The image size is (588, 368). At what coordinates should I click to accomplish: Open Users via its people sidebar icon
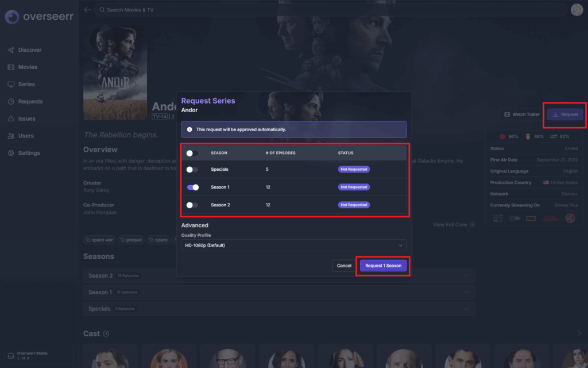[x=11, y=136]
